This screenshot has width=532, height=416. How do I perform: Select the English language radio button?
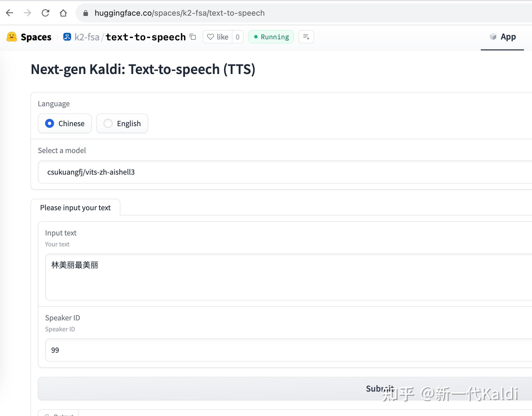pos(108,123)
